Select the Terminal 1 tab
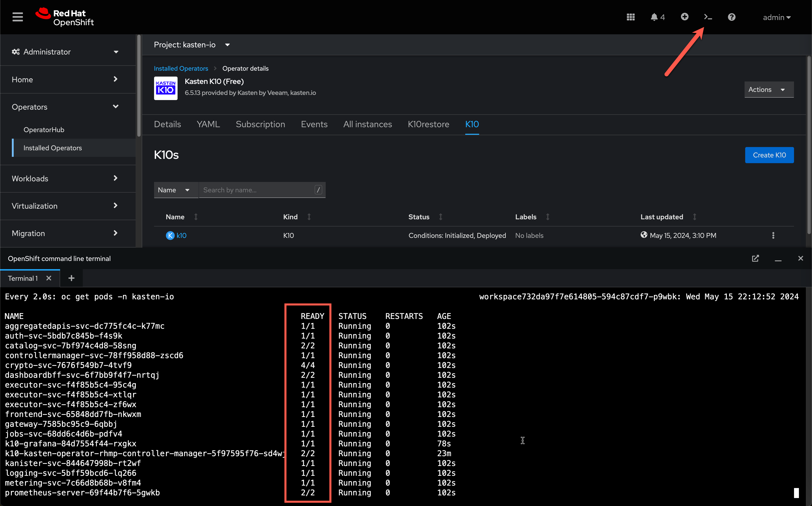 point(23,278)
